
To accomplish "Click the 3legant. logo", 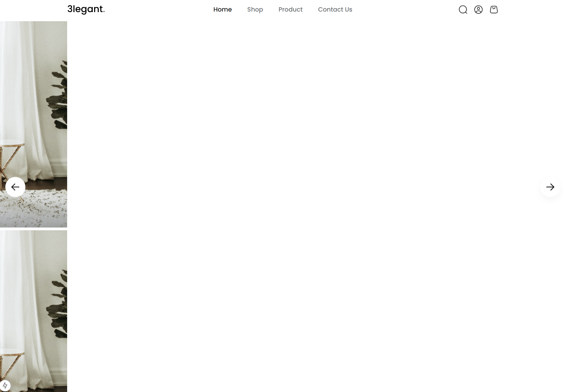I will (86, 9).
